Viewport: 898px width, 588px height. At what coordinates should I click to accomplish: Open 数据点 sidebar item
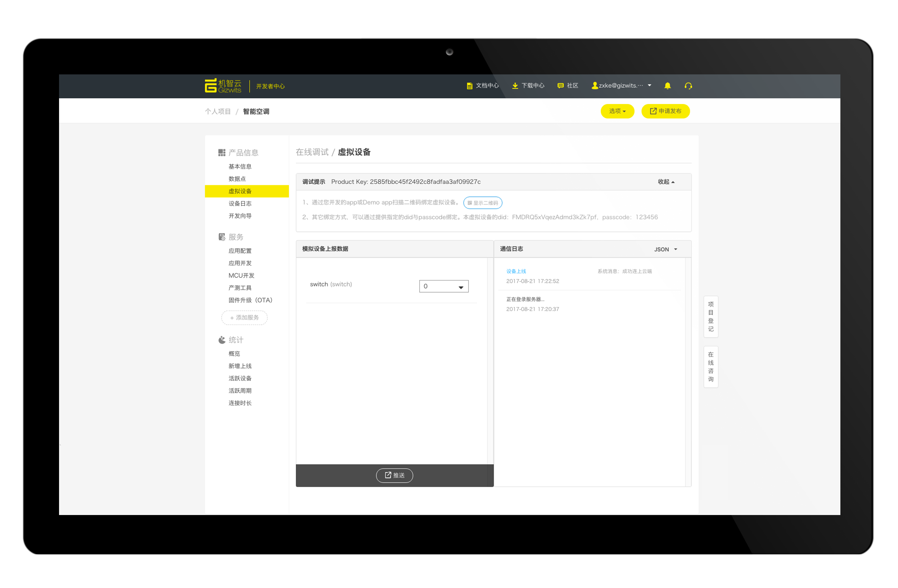click(x=237, y=179)
